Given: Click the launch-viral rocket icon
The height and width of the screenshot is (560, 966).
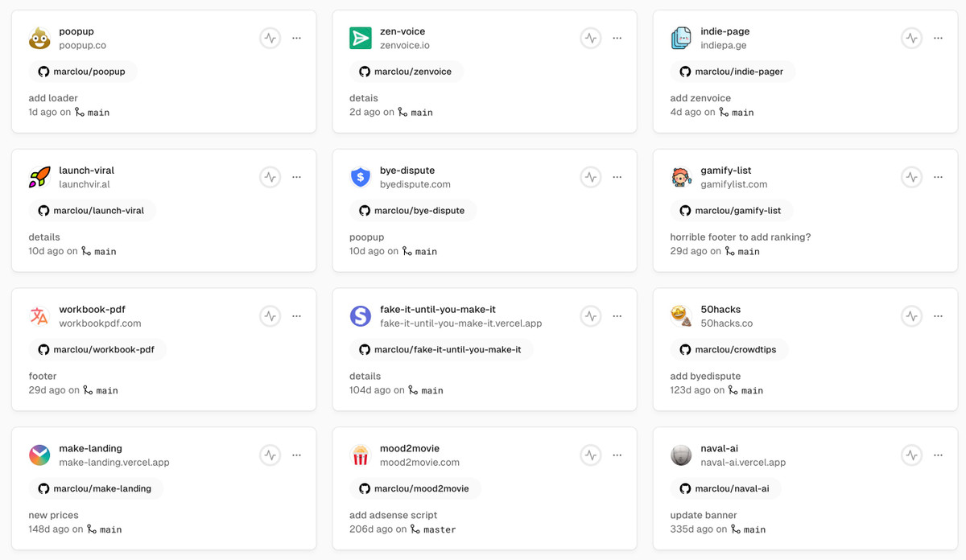Looking at the screenshot, I should coord(39,177).
